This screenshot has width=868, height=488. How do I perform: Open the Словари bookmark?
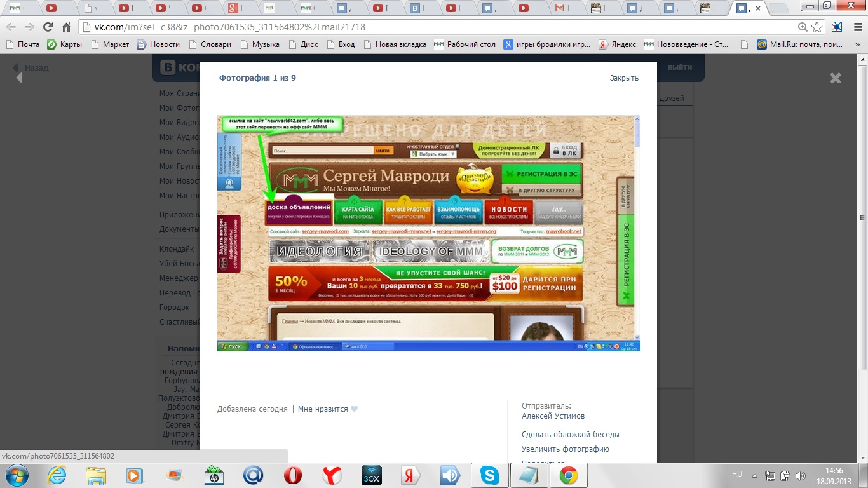tap(210, 44)
